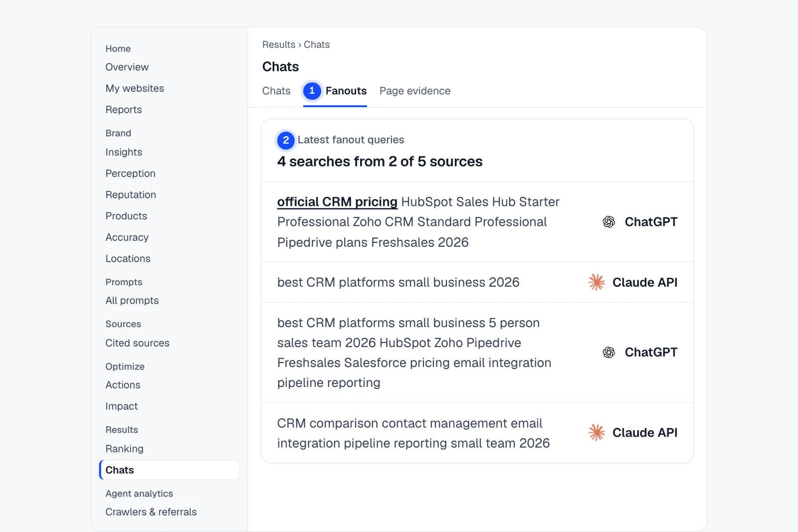The image size is (798, 532).
Task: Open Reports in the sidebar
Action: click(124, 110)
